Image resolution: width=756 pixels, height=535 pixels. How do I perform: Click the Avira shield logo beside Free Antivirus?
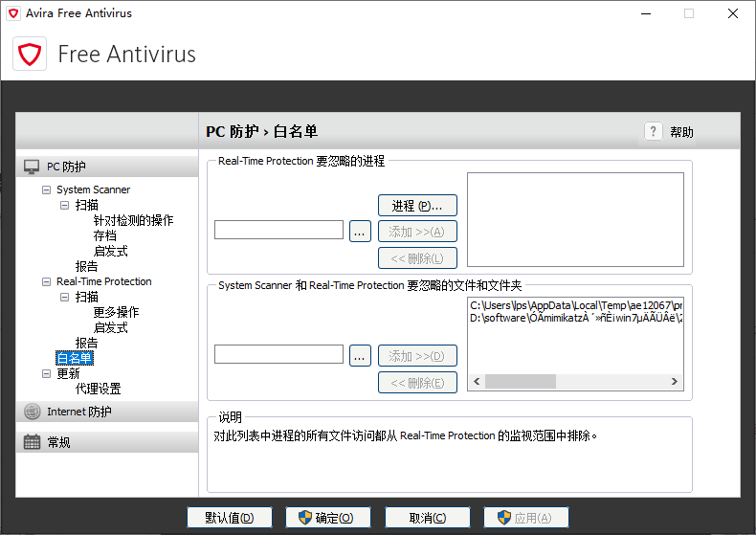click(x=30, y=54)
